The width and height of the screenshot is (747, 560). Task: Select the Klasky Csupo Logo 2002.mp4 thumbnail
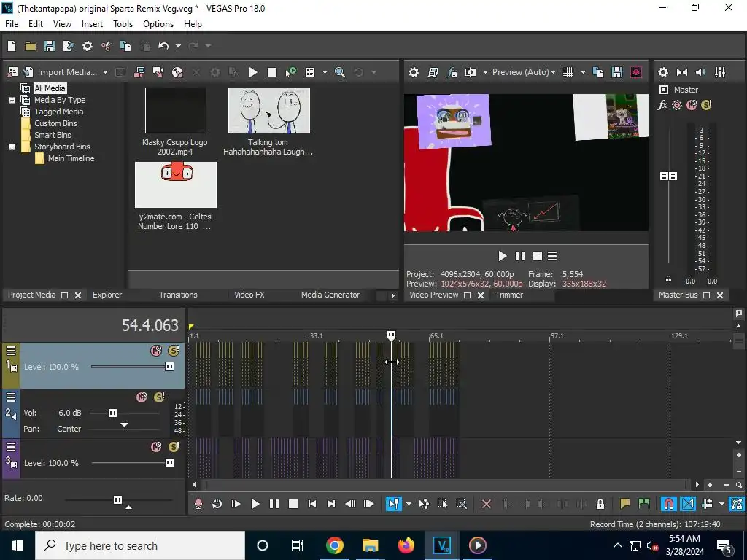(x=175, y=111)
